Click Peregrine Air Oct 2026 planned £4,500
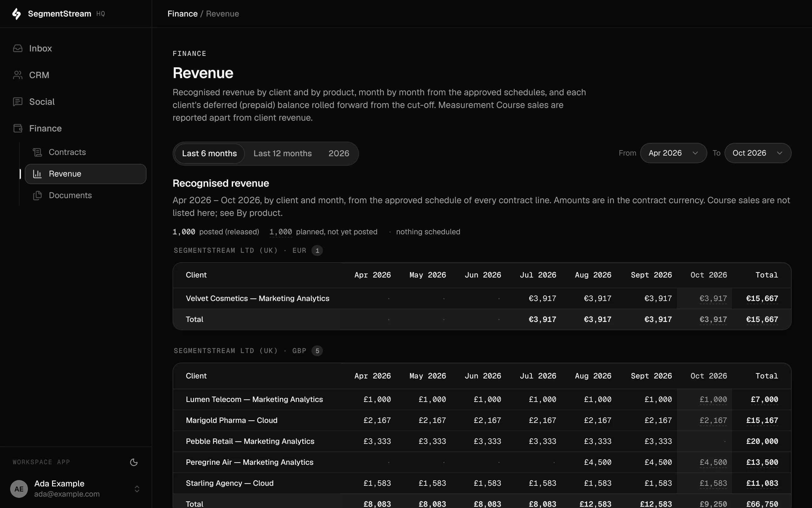 (x=713, y=462)
